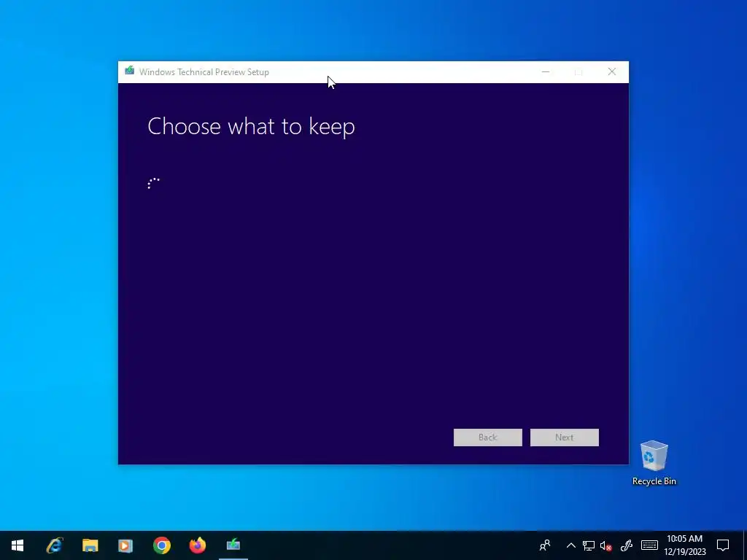Open File Explorer from the taskbar
This screenshot has height=560, width=747.
tap(90, 545)
